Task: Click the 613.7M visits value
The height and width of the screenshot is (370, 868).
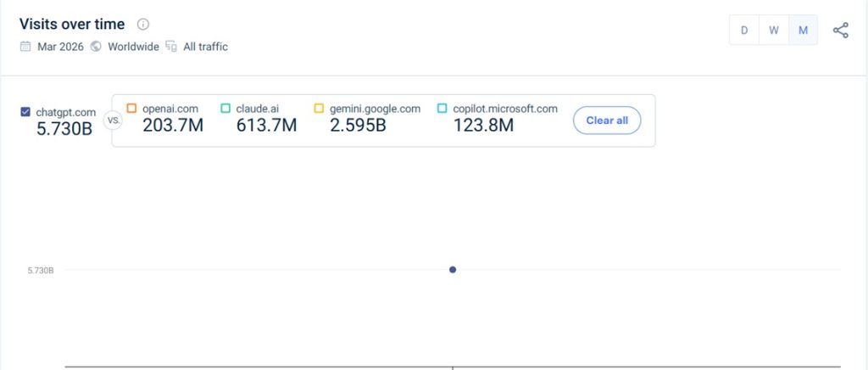Action: coord(266,126)
